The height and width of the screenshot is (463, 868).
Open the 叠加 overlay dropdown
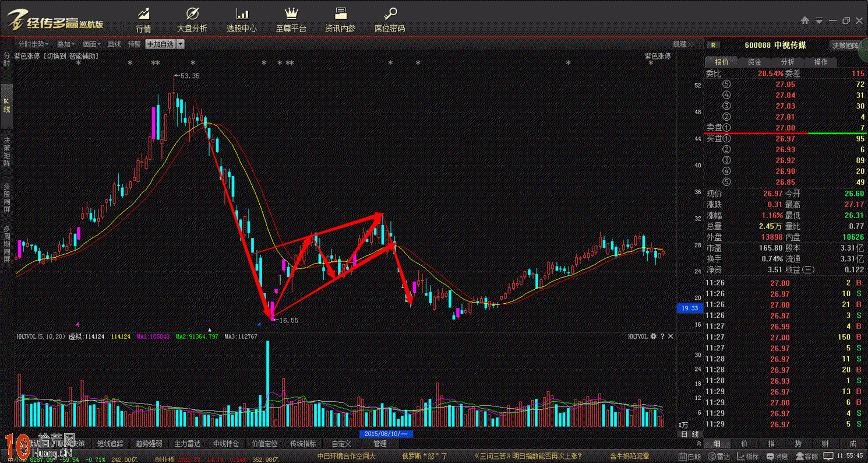pos(66,44)
